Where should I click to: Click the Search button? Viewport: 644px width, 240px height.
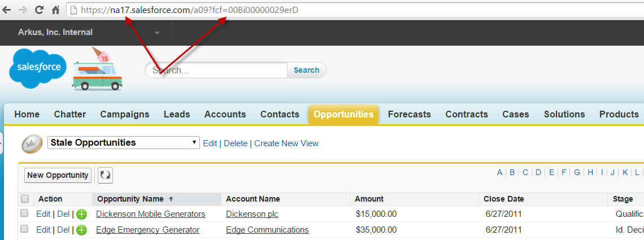(x=306, y=70)
